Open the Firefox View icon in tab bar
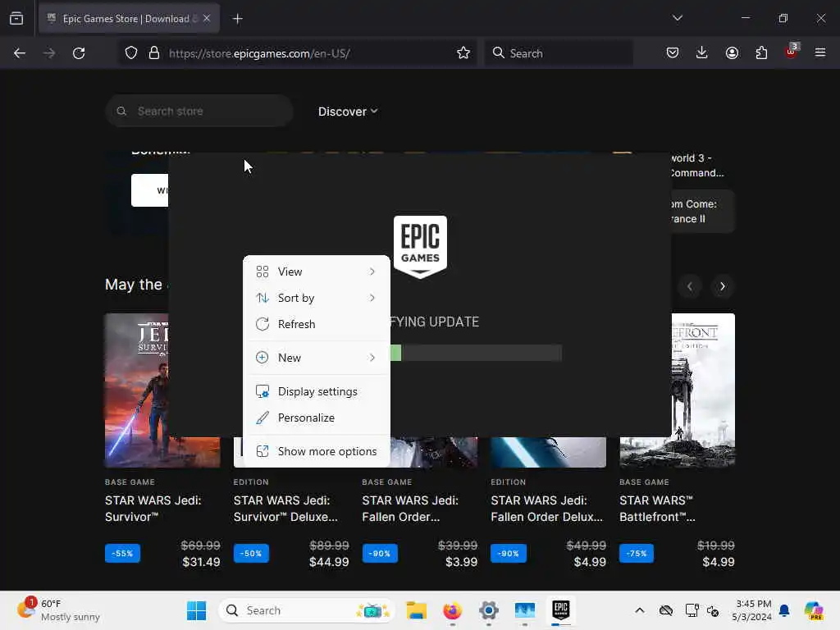The image size is (840, 630). coord(16,19)
